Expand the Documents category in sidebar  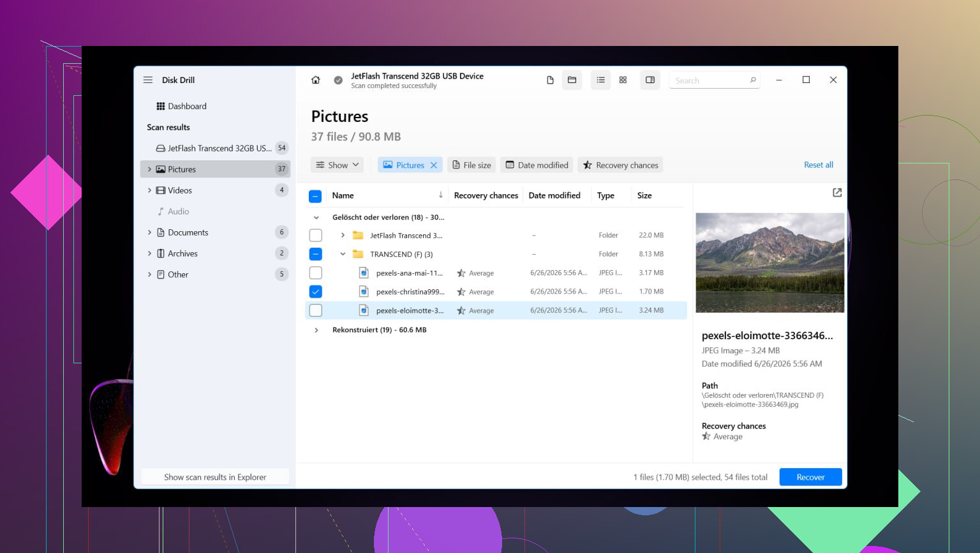tap(149, 232)
